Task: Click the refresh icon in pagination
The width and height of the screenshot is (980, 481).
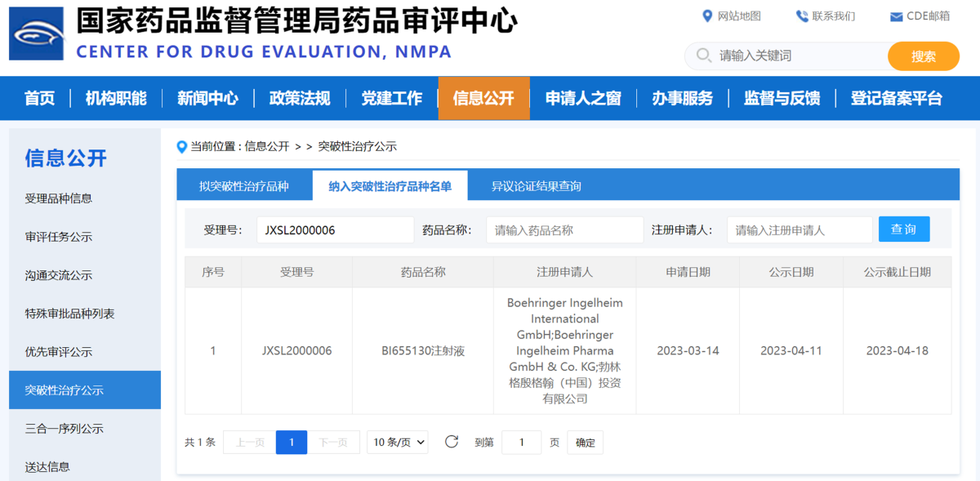Action: (x=452, y=442)
